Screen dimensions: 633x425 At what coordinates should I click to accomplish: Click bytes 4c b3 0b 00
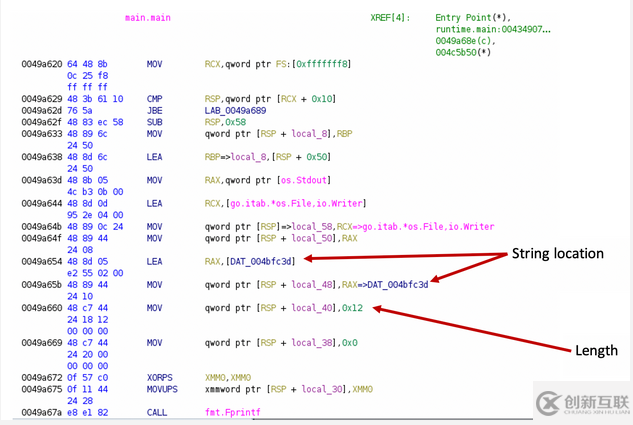95,192
